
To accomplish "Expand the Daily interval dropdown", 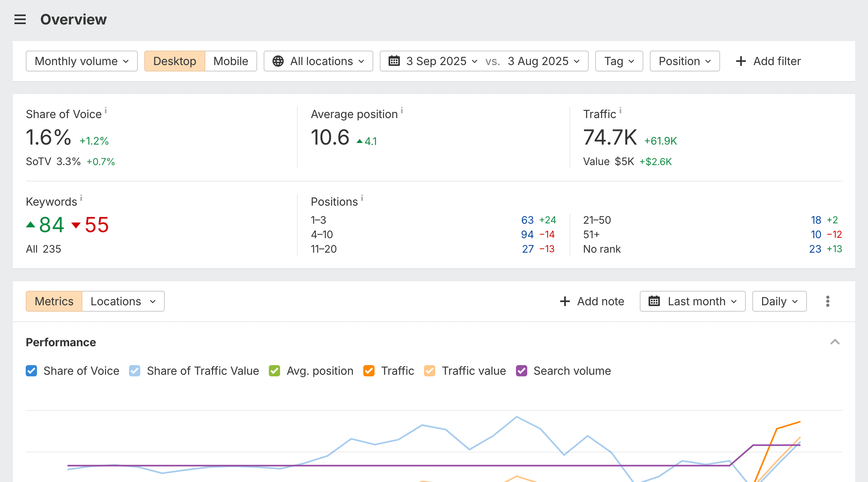I will point(779,301).
